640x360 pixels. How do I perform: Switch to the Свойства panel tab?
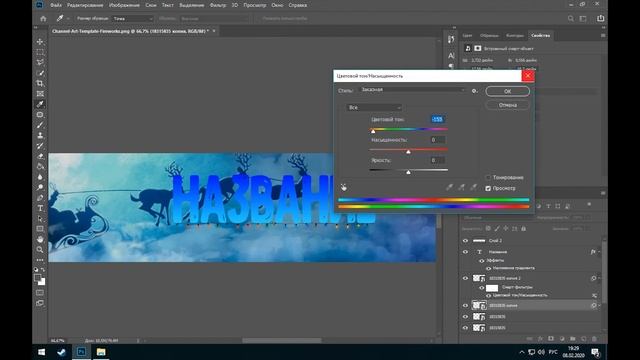tap(540, 36)
